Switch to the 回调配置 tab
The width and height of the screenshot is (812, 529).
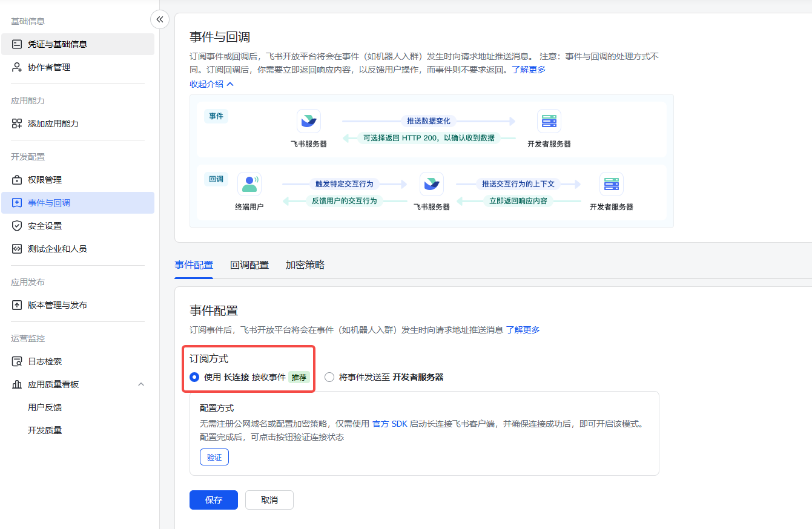tap(249, 264)
